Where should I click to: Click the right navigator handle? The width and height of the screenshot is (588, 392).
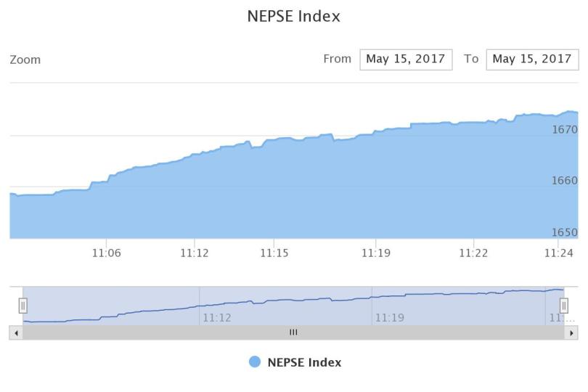tap(564, 306)
